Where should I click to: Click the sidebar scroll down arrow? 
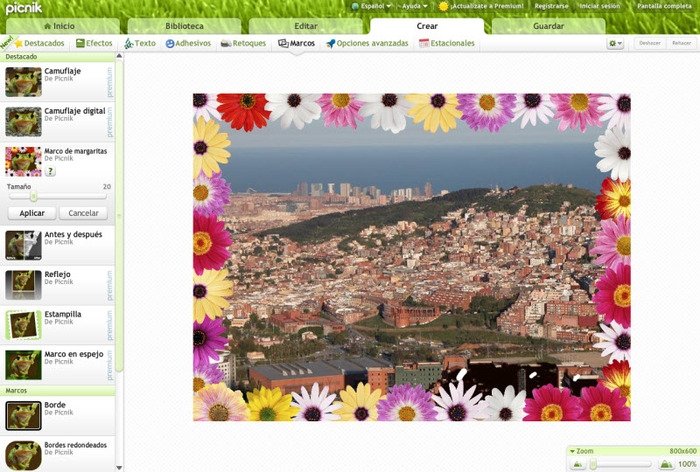[119, 468]
